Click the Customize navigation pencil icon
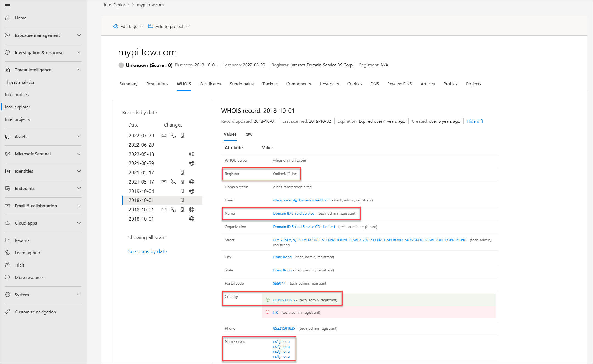 coord(7,312)
